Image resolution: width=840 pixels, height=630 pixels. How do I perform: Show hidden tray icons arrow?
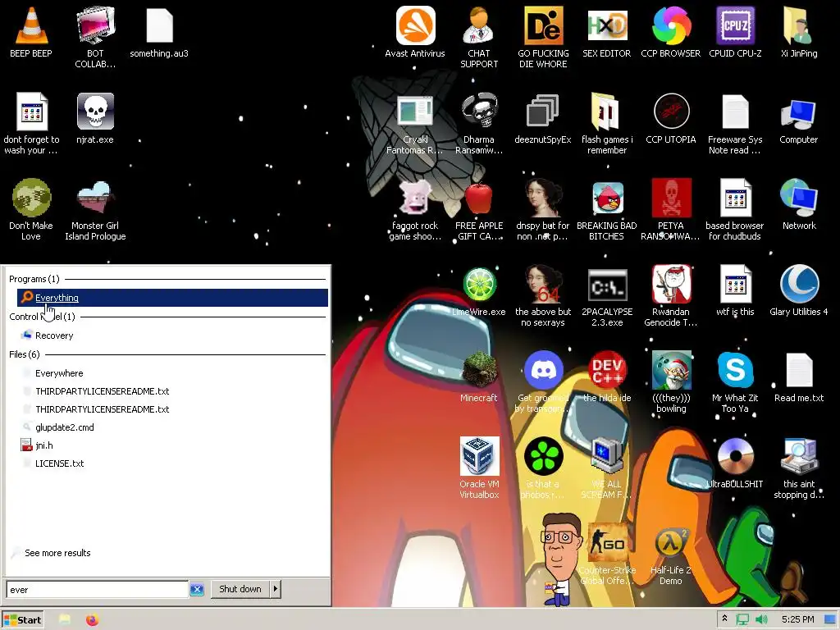coord(724,619)
